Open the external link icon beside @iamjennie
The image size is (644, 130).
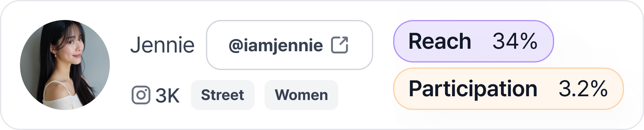339,45
